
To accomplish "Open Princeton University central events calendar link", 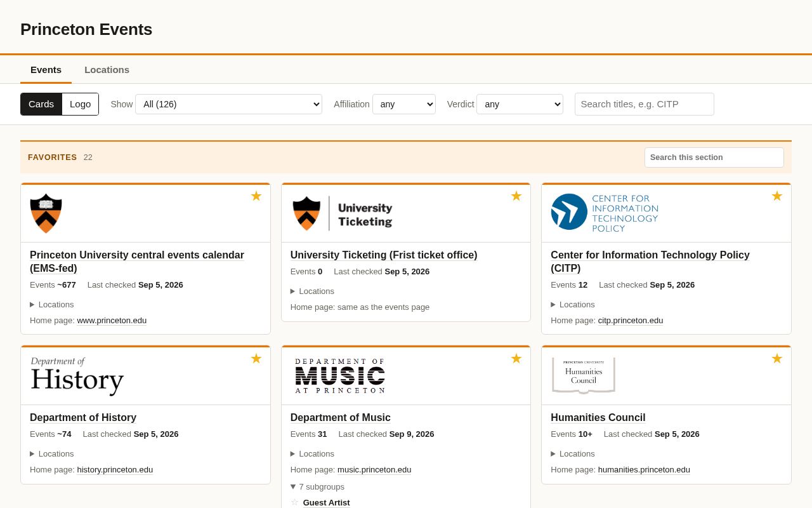I will coord(137,262).
